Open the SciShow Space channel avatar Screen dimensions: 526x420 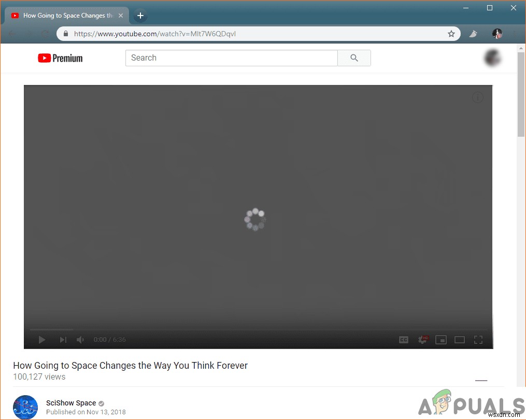(x=25, y=407)
